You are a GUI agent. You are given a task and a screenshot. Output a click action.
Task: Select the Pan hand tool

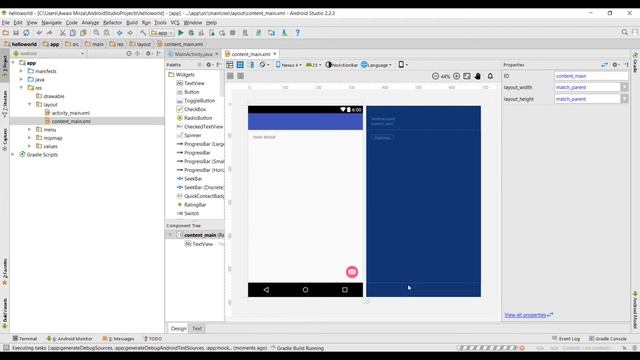tap(477, 76)
